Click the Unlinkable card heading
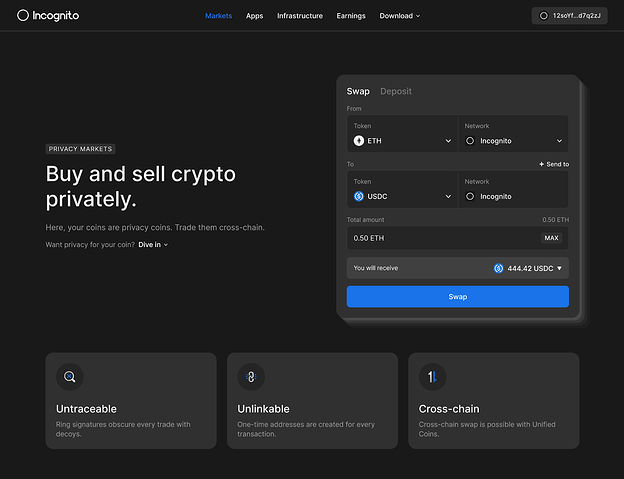The width and height of the screenshot is (624, 479). pyautogui.click(x=263, y=409)
